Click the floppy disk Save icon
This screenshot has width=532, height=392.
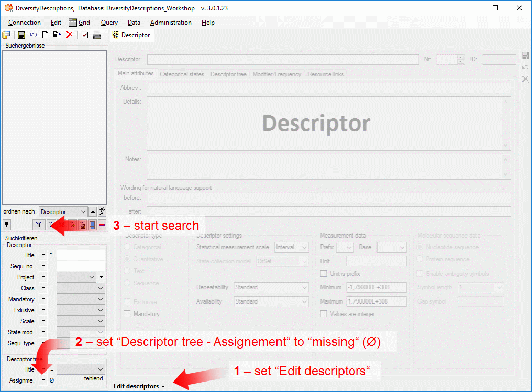point(21,35)
